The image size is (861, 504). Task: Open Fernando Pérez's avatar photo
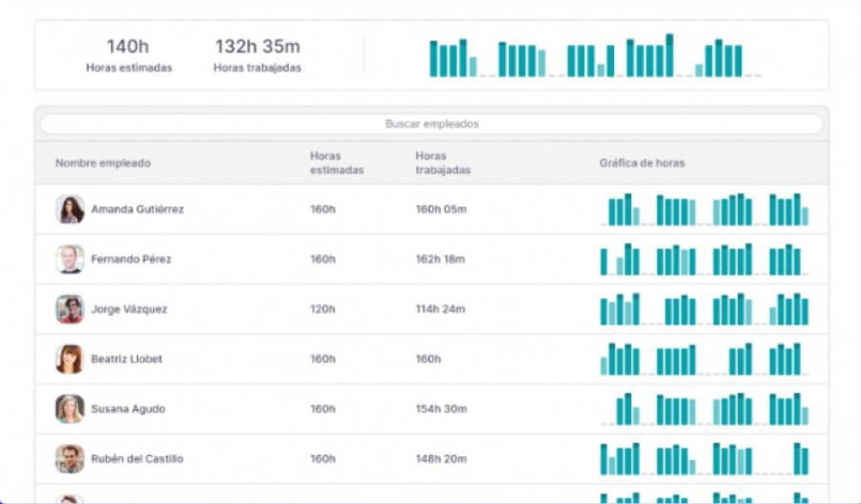coord(70,259)
